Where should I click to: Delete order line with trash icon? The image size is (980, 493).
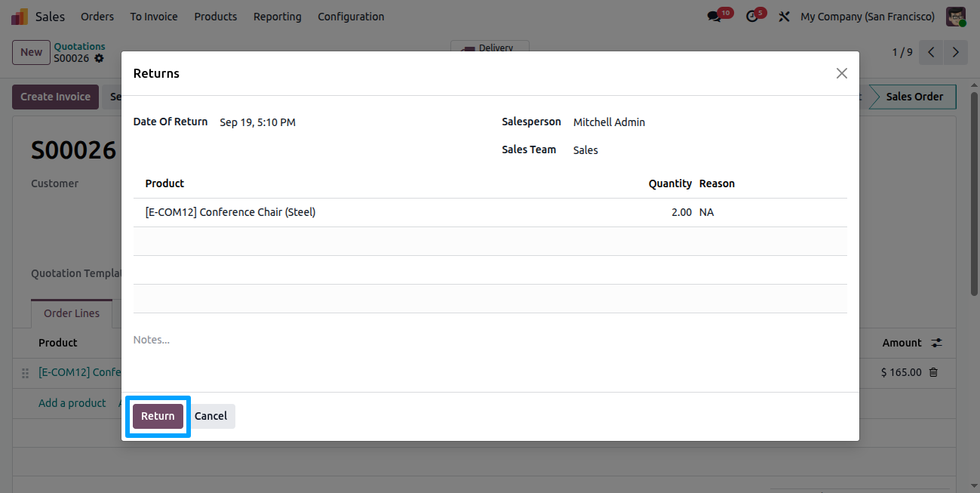[x=933, y=372]
